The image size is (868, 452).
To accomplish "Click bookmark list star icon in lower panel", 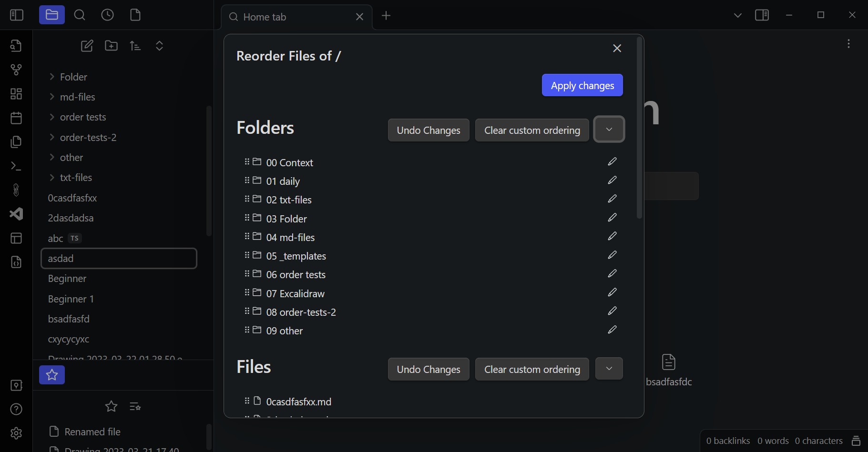I will pos(135,406).
